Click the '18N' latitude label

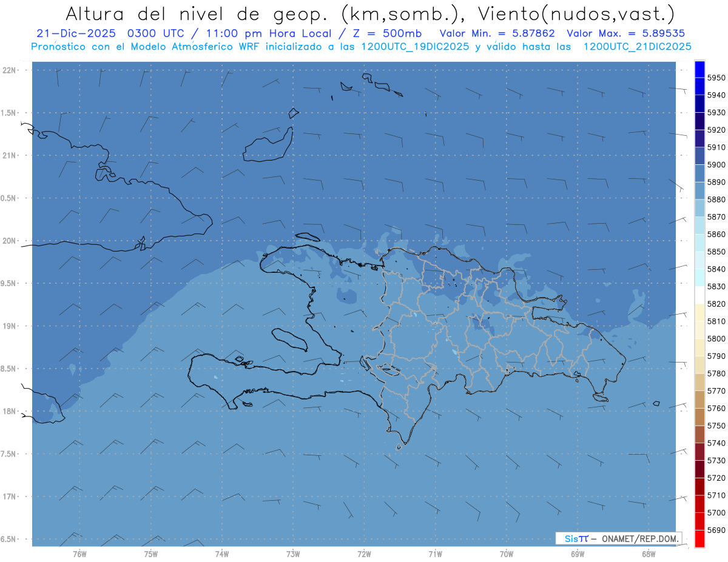(10, 411)
